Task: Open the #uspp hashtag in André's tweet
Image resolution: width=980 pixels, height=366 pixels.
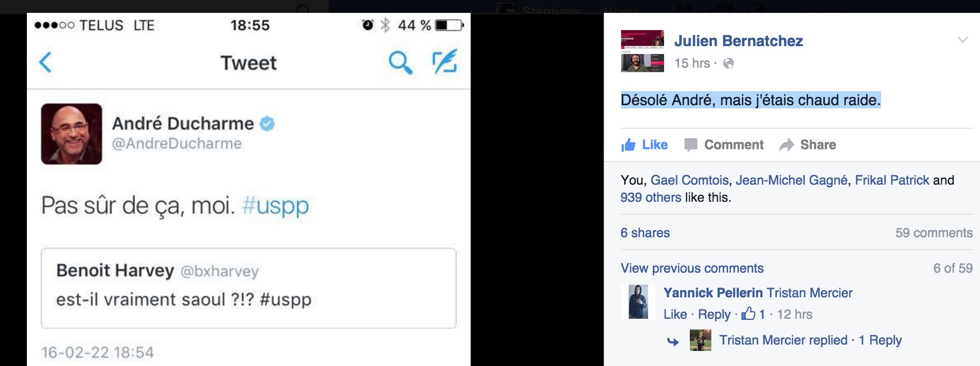Action: 276,206
